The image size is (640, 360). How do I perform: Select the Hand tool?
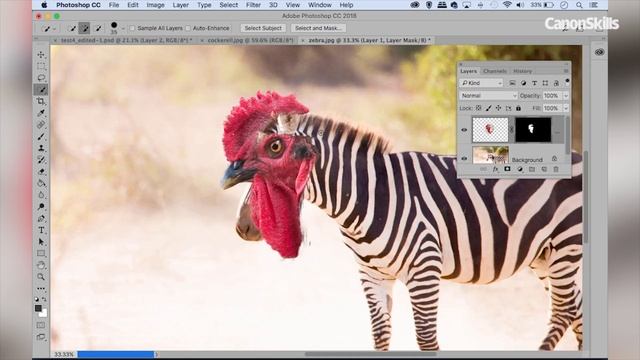[x=41, y=265]
